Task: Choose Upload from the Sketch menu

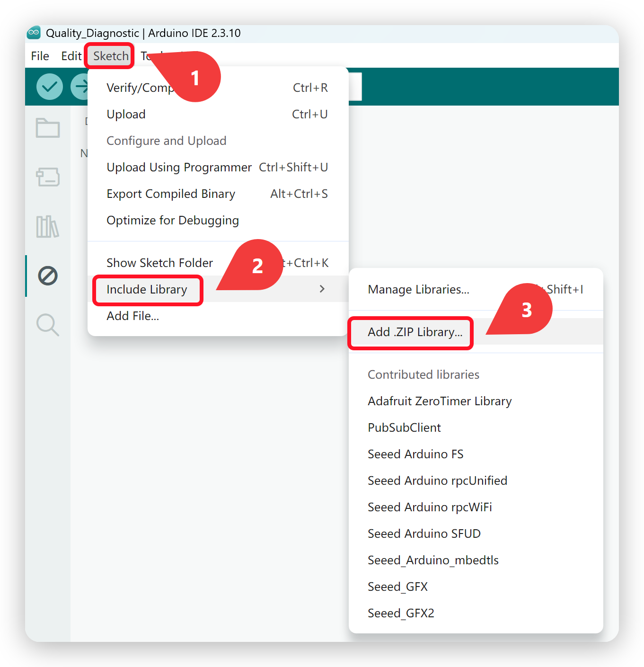Action: pyautogui.click(x=218, y=114)
